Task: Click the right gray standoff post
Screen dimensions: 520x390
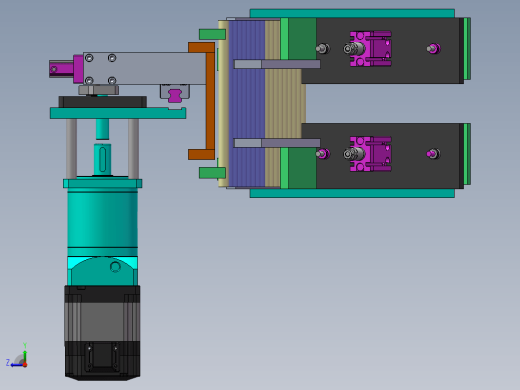Action: tap(134, 149)
